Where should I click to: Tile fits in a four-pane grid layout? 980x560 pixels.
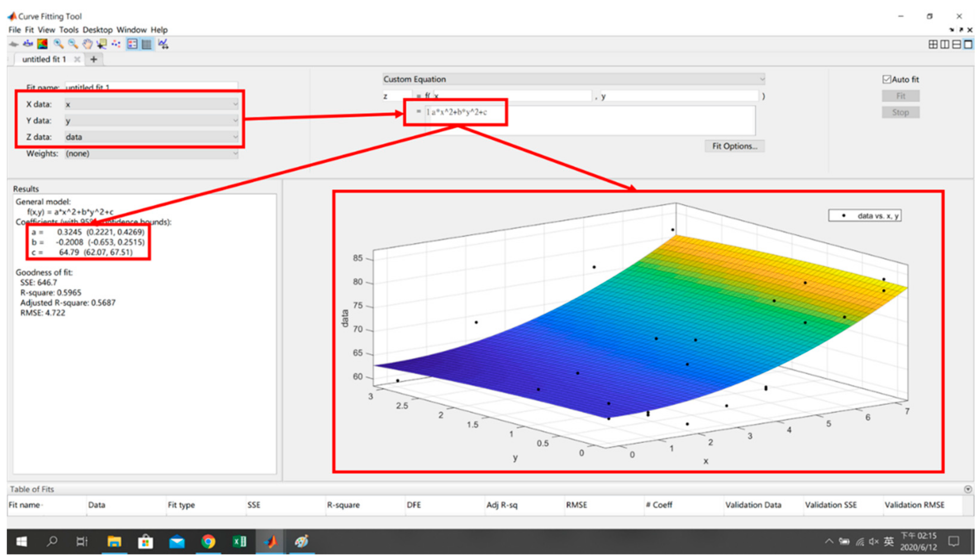click(933, 45)
